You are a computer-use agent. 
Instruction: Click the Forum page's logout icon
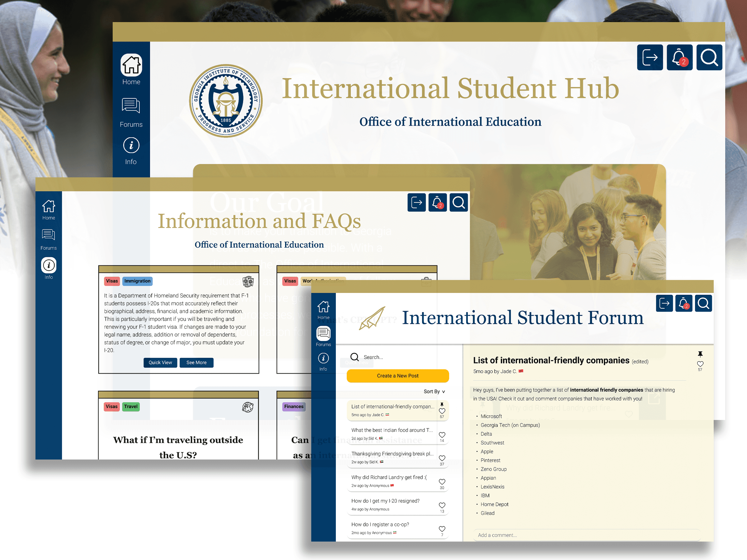click(x=664, y=303)
